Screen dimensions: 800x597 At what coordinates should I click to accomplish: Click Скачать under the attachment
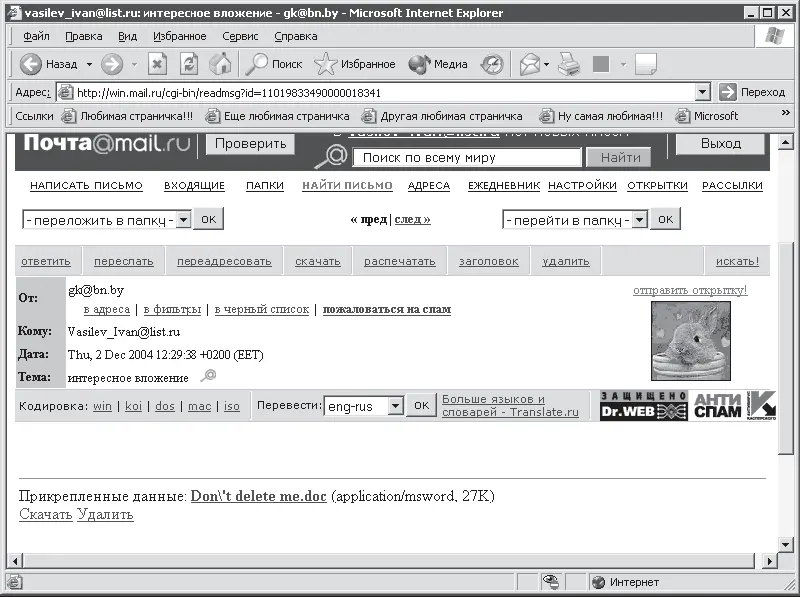[x=45, y=514]
